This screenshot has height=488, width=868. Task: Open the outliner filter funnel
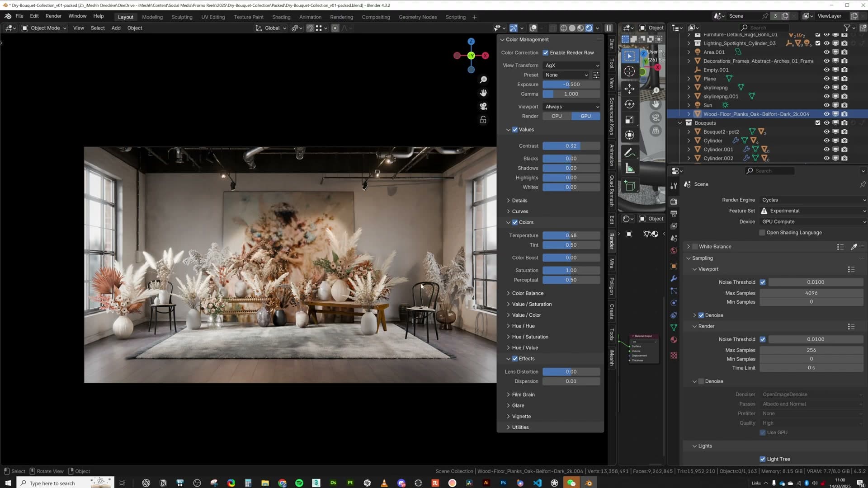847,28
